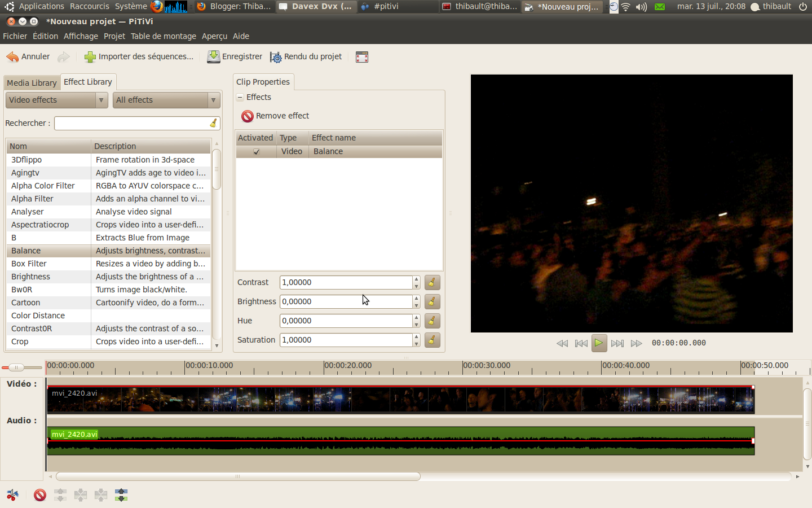This screenshot has width=812, height=508.
Task: Click the Remove effect button
Action: (276, 116)
